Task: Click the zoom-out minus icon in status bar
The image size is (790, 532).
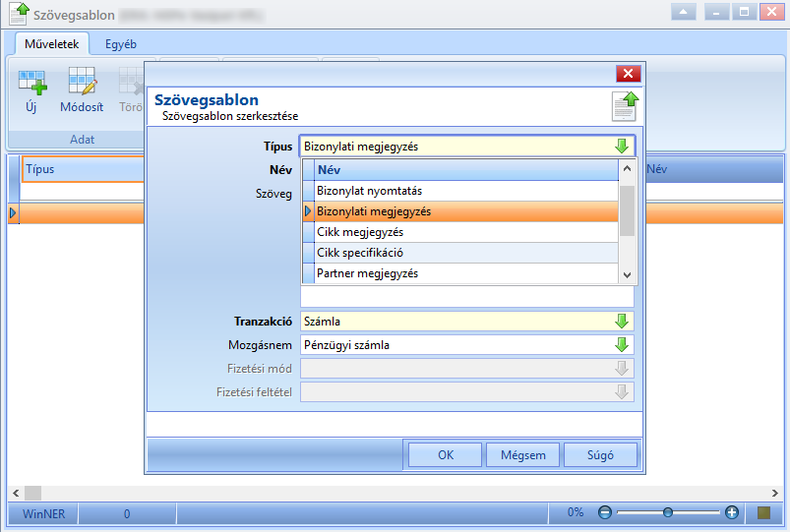Action: coord(605,513)
